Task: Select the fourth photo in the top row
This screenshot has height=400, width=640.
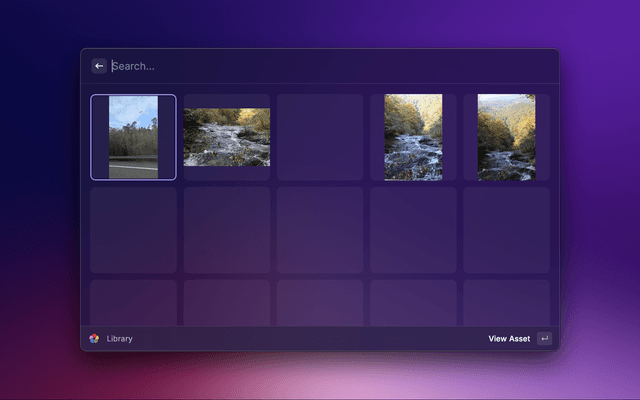Action: [x=413, y=137]
